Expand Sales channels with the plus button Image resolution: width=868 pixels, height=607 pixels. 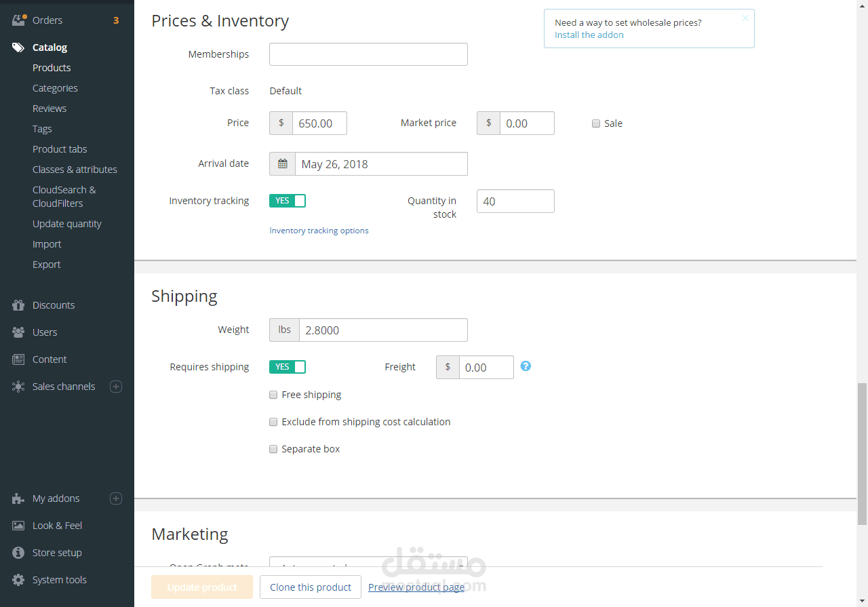pyautogui.click(x=116, y=387)
